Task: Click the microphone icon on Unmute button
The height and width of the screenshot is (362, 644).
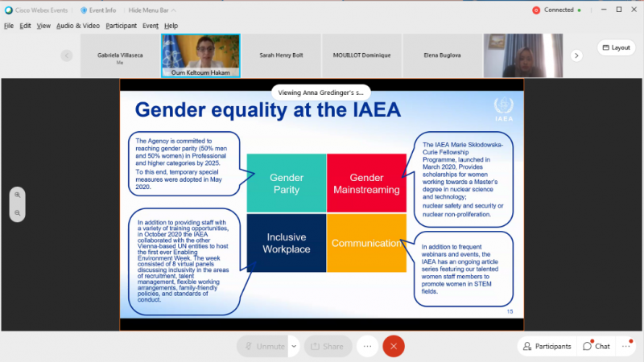Action: (249, 347)
